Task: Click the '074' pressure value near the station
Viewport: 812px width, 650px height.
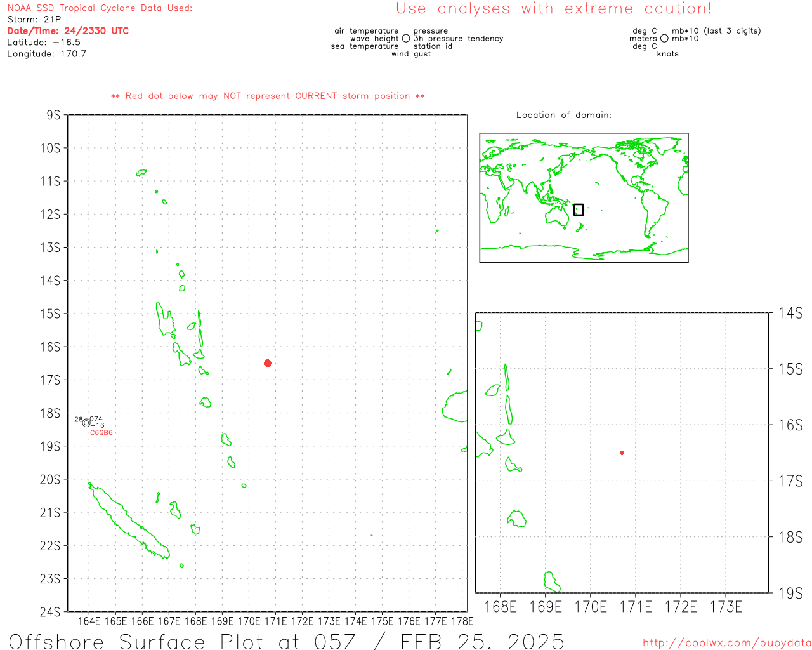Action: pos(96,419)
